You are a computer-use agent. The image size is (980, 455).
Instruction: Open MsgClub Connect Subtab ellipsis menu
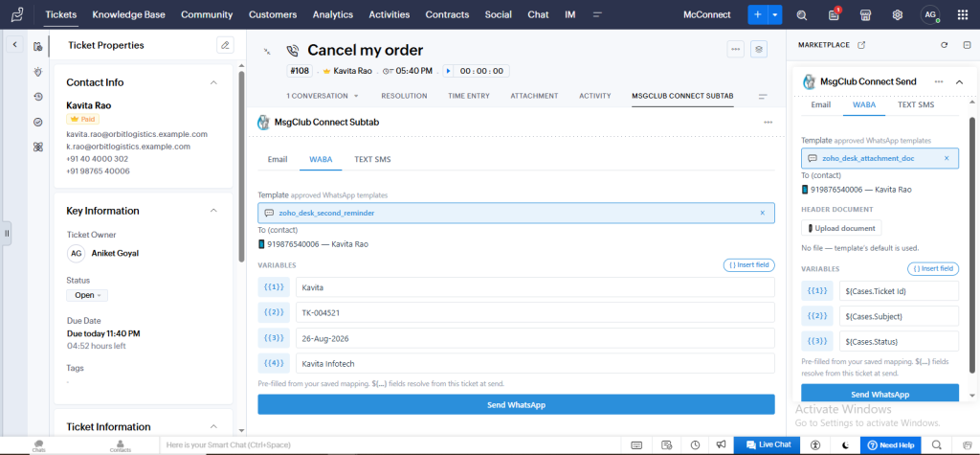tap(768, 122)
